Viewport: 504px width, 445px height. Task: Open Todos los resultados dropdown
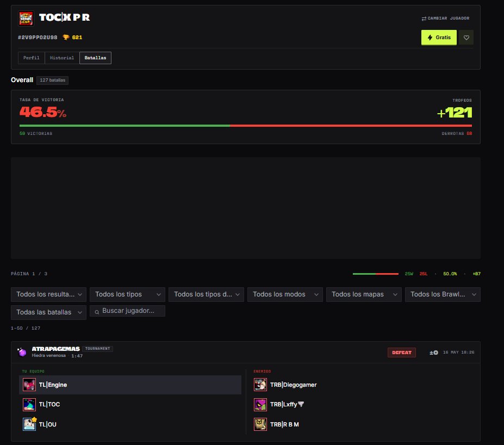tap(48, 294)
